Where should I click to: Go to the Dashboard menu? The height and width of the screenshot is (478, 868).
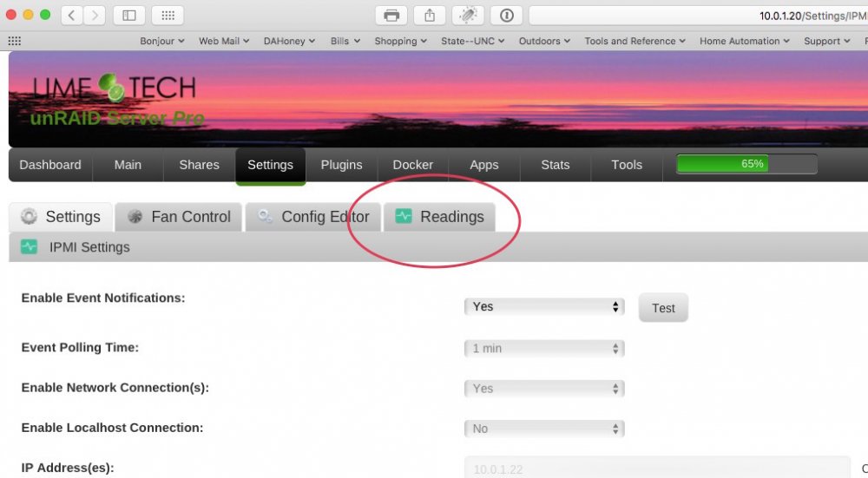[x=50, y=164]
